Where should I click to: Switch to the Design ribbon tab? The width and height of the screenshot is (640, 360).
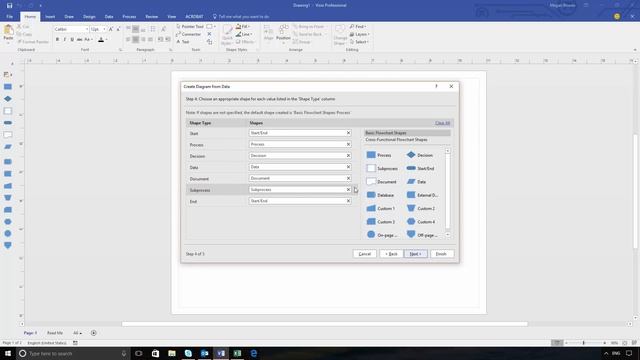(x=89, y=17)
